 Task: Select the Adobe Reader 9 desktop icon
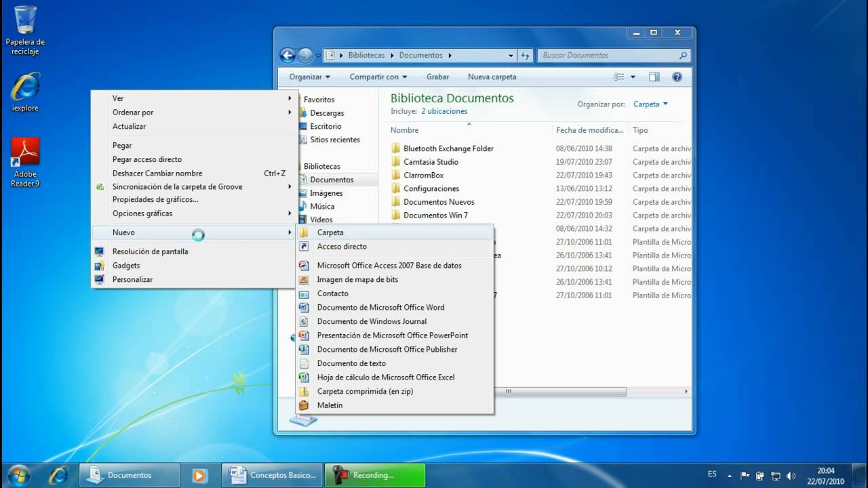pos(25,163)
